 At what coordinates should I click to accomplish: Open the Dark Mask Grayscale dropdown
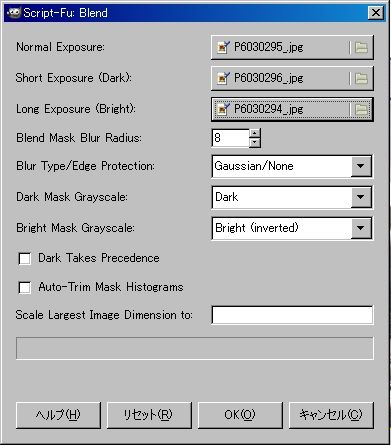361,197
